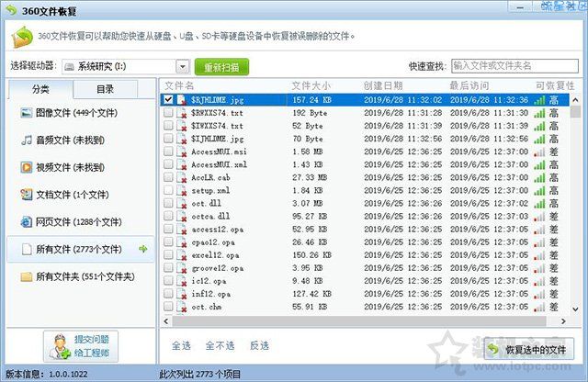
Task: Click 提交问题给工程师 button
Action: (81, 346)
